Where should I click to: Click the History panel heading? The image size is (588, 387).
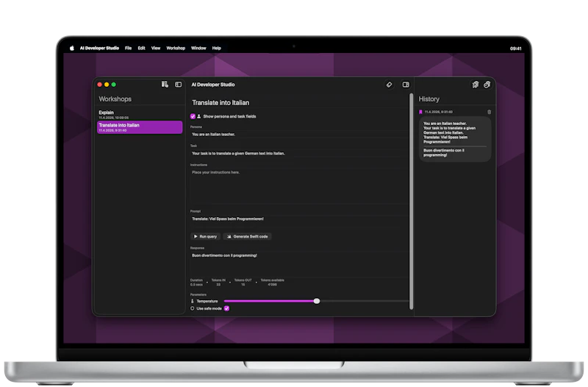(x=429, y=99)
